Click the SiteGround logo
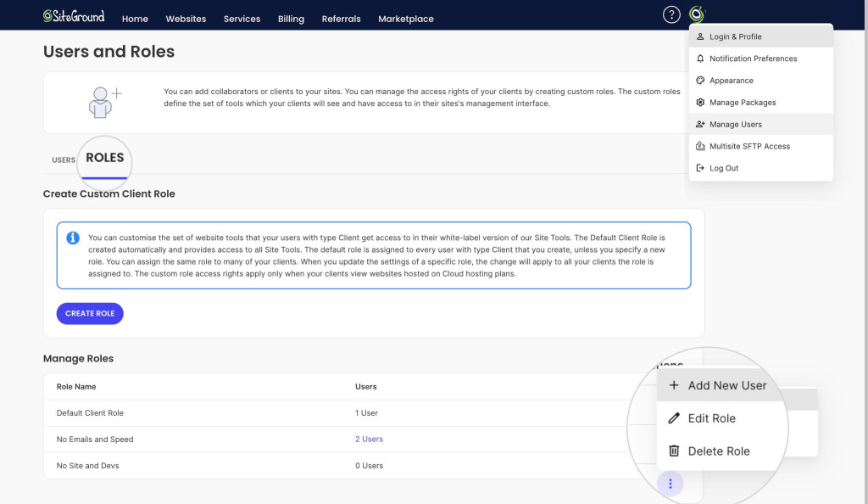 pyautogui.click(x=74, y=16)
